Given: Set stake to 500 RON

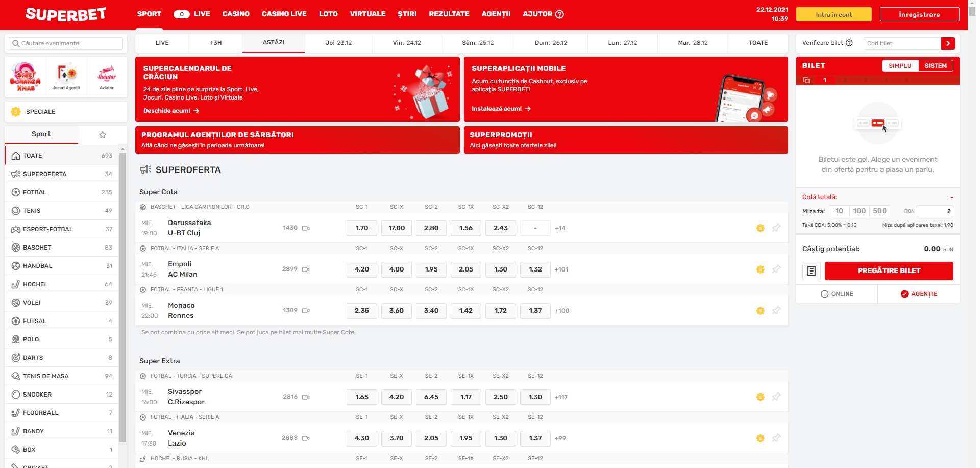Looking at the screenshot, I should click(x=880, y=211).
